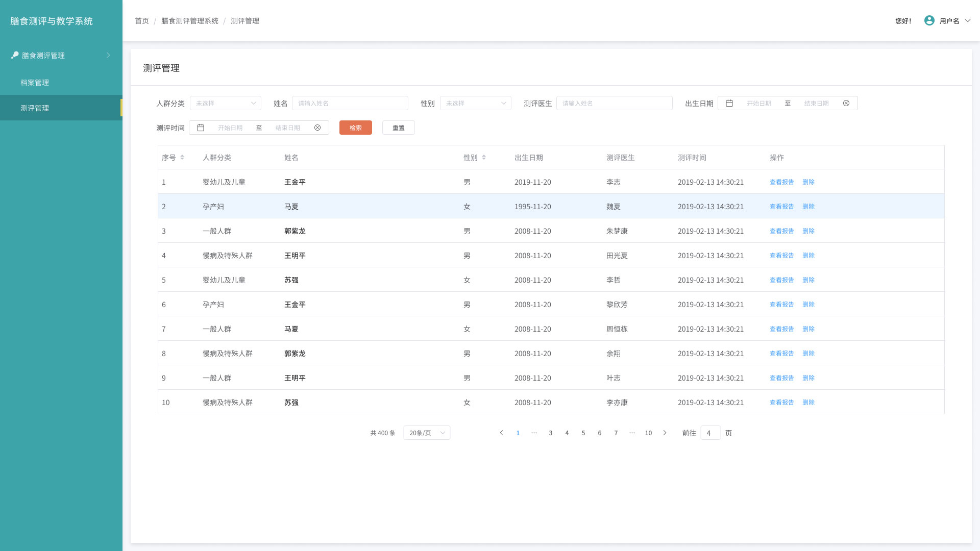Click calendar icon in 出生日期 picker

(x=729, y=103)
